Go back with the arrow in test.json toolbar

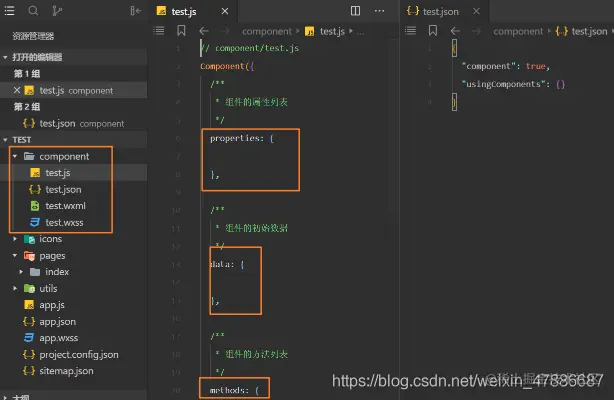tap(455, 31)
